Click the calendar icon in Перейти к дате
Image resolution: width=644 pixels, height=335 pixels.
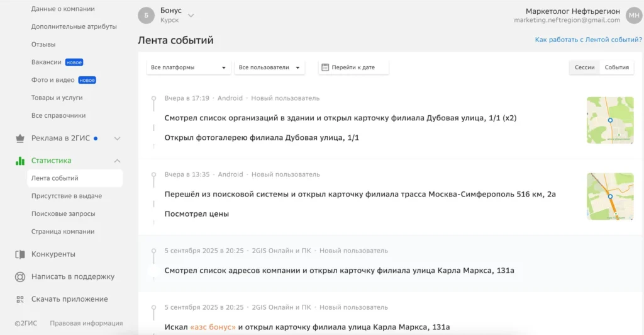(x=325, y=67)
